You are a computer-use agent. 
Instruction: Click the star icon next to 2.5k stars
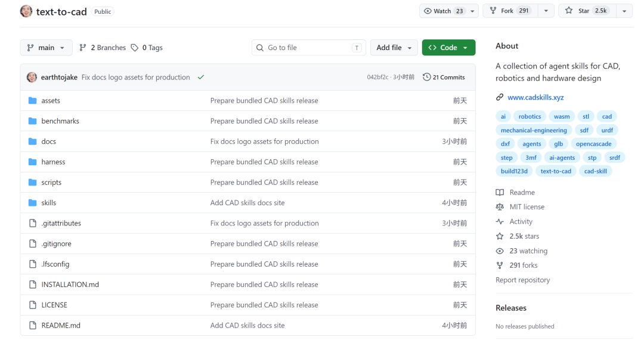point(500,236)
